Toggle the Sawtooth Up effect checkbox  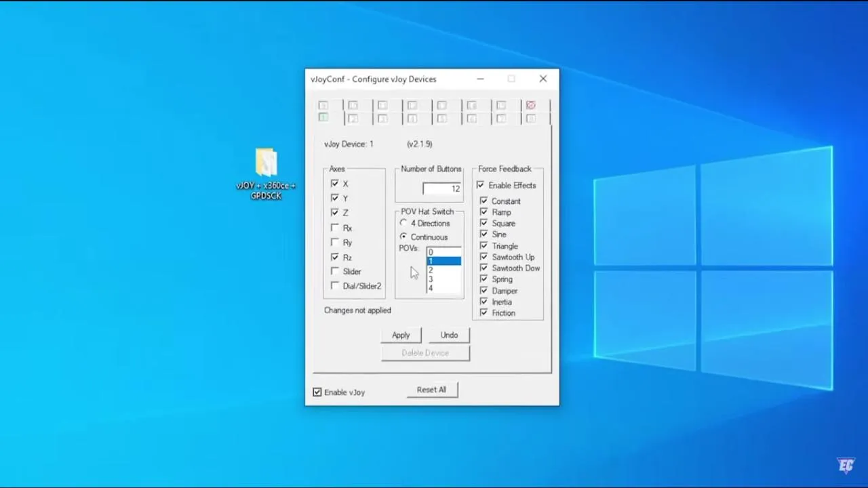click(484, 257)
